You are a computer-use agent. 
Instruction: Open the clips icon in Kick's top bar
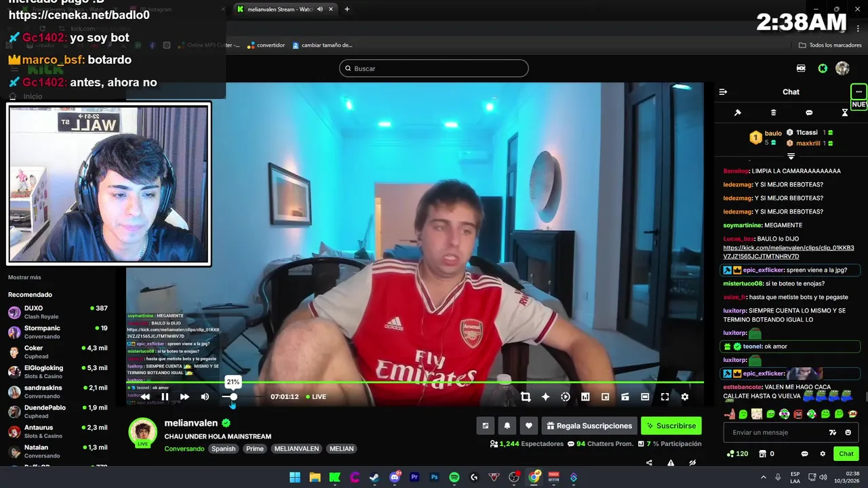[801, 68]
